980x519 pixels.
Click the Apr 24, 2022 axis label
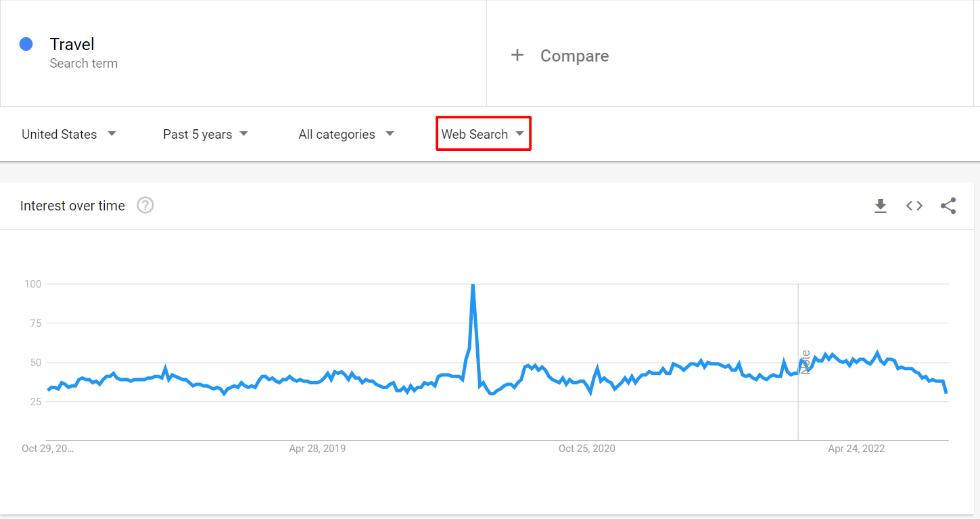pos(856,449)
